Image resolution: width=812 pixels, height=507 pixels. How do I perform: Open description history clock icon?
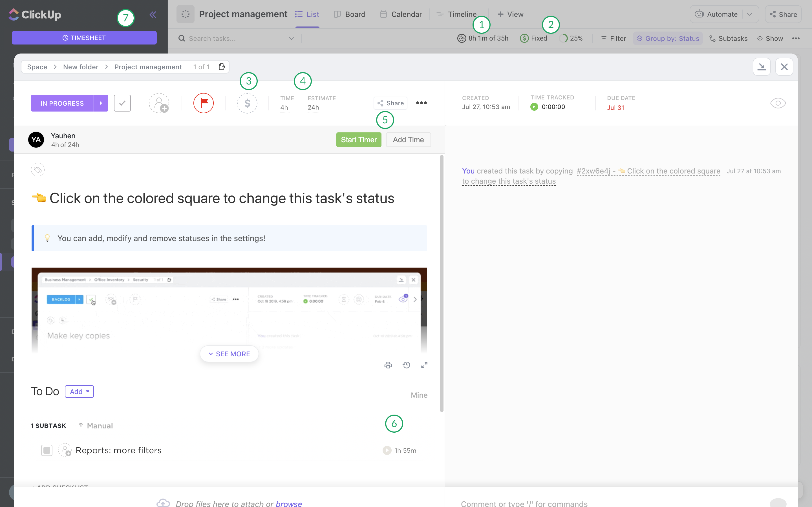tap(406, 365)
